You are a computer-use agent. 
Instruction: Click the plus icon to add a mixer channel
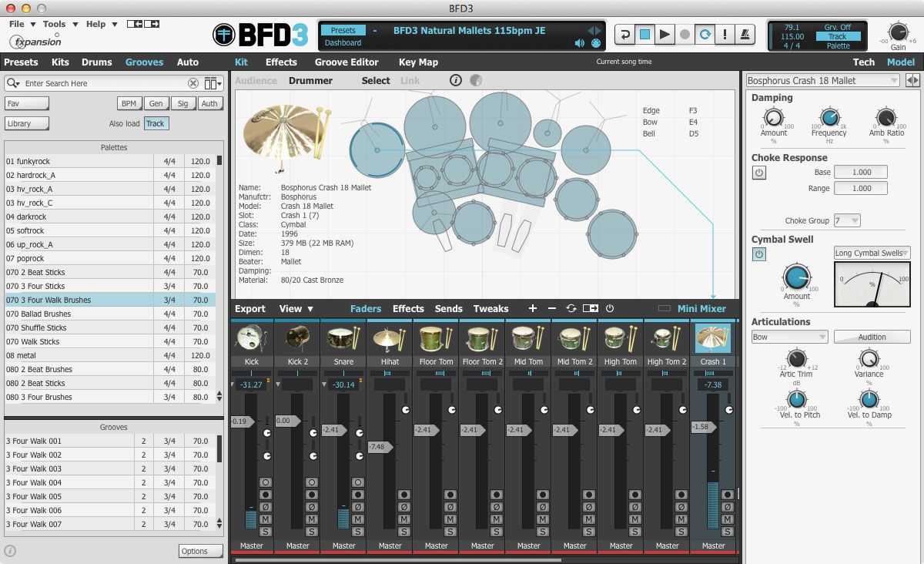(x=533, y=308)
